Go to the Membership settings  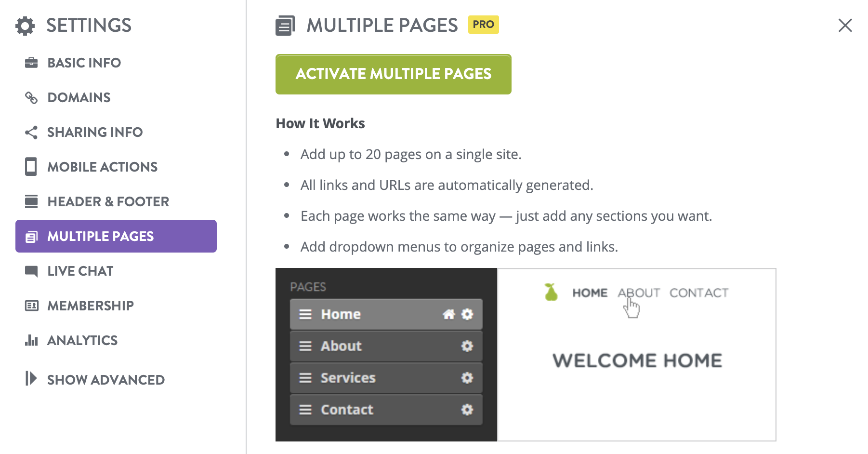(x=91, y=306)
